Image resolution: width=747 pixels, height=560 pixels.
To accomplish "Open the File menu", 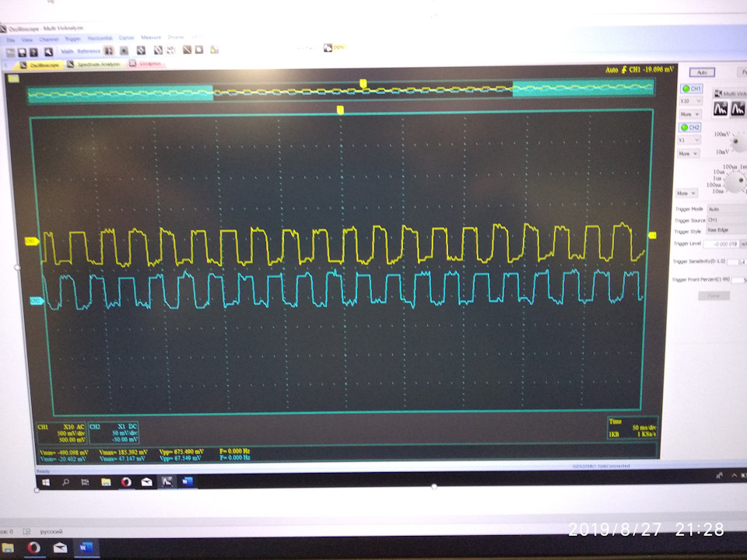I will click(x=10, y=40).
